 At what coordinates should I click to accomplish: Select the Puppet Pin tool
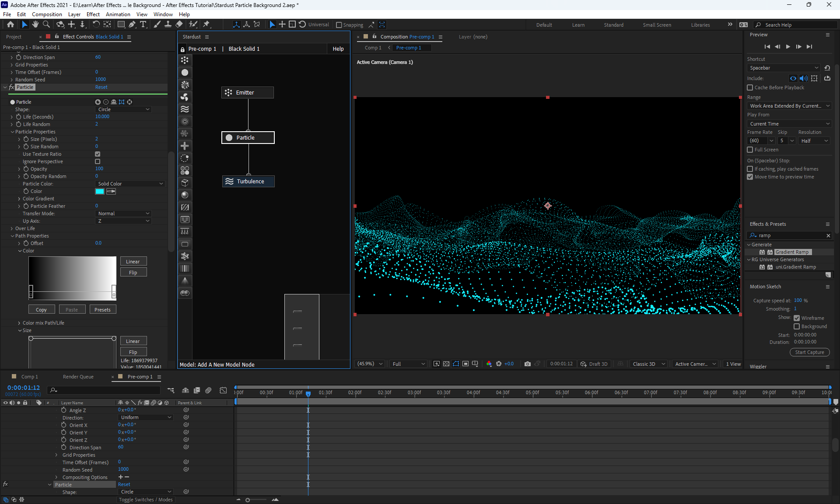pyautogui.click(x=206, y=24)
